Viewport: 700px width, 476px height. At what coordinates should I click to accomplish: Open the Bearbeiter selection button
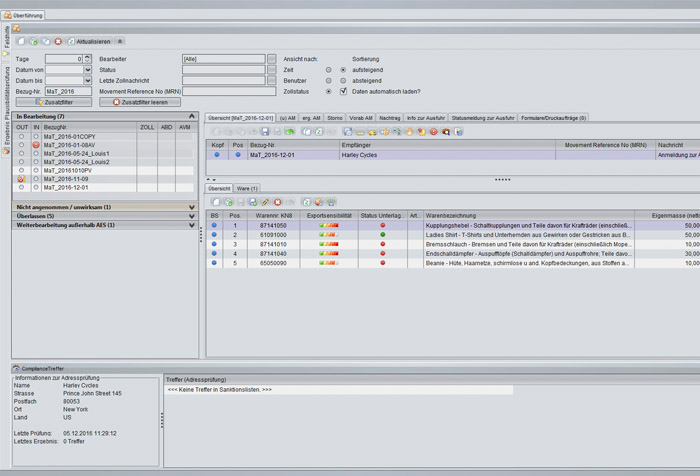[x=271, y=59]
